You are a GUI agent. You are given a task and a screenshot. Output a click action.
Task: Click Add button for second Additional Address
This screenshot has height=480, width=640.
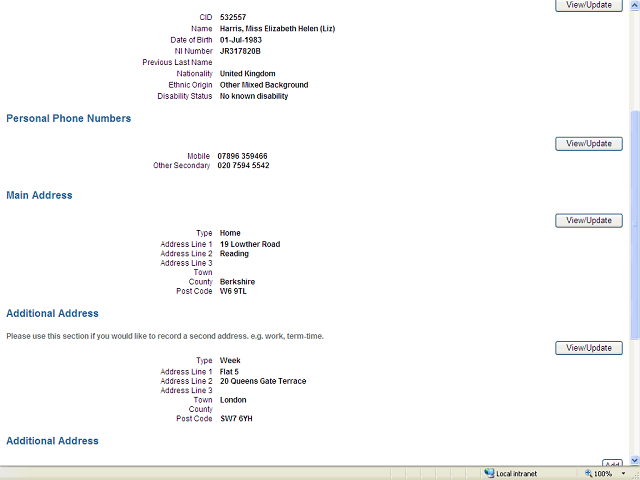(x=612, y=464)
